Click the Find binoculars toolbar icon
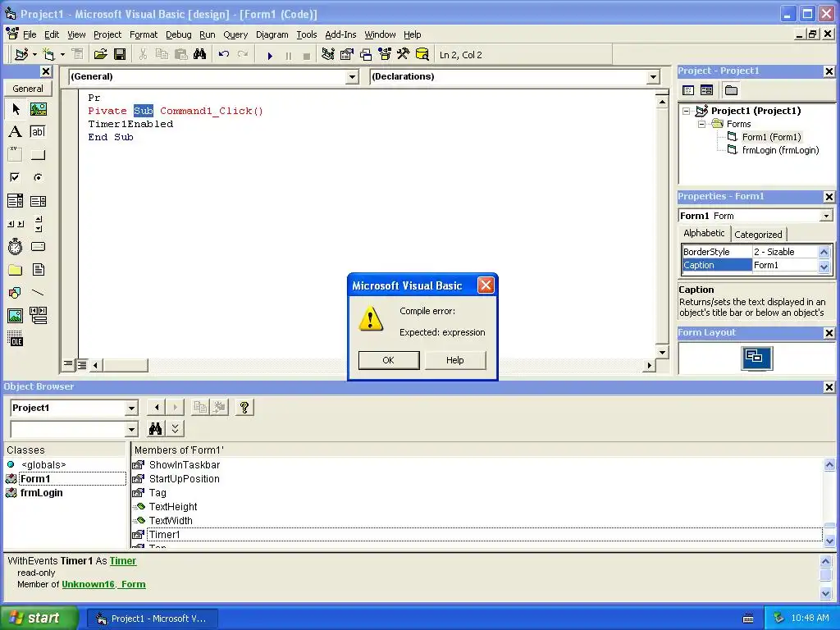Image resolution: width=840 pixels, height=630 pixels. pyautogui.click(x=199, y=54)
